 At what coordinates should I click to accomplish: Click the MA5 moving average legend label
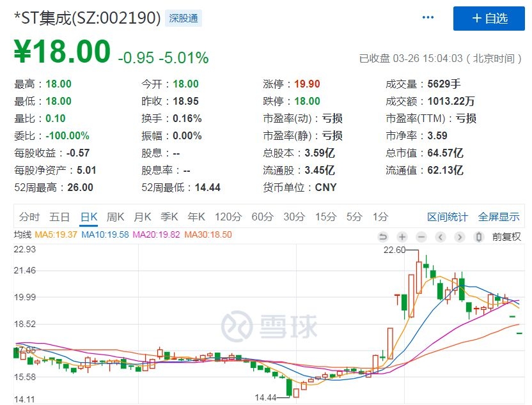point(56,234)
